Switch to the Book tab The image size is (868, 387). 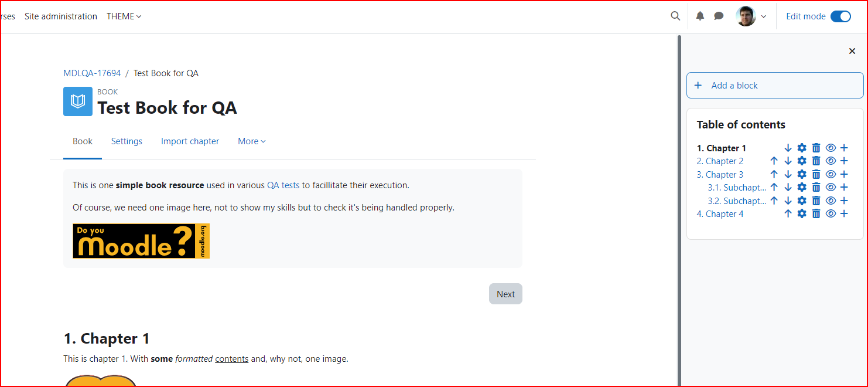[x=83, y=141]
